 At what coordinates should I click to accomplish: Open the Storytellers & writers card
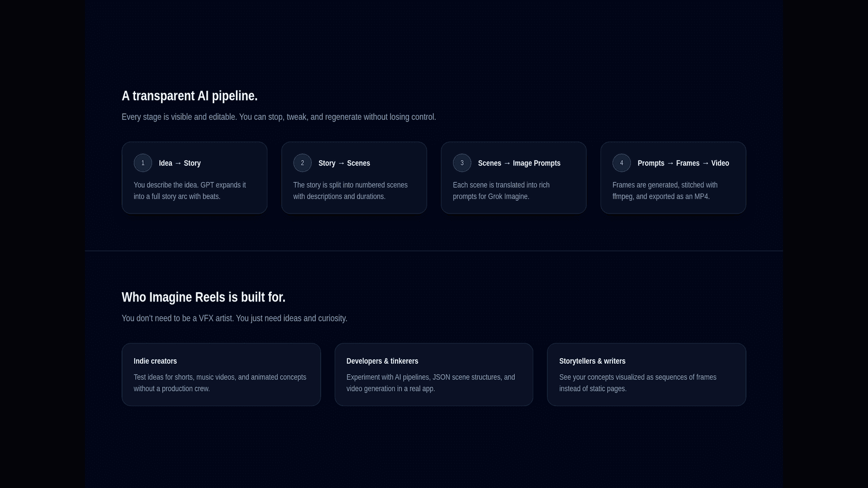(646, 375)
